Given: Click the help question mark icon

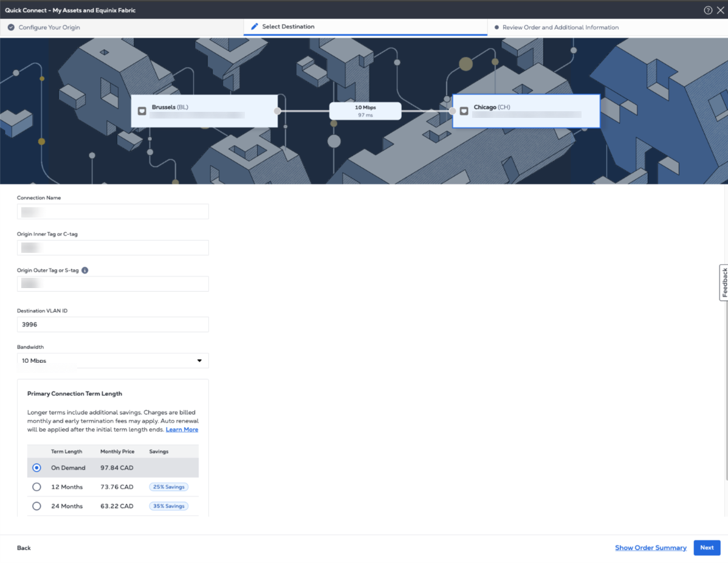Looking at the screenshot, I should point(708,10).
